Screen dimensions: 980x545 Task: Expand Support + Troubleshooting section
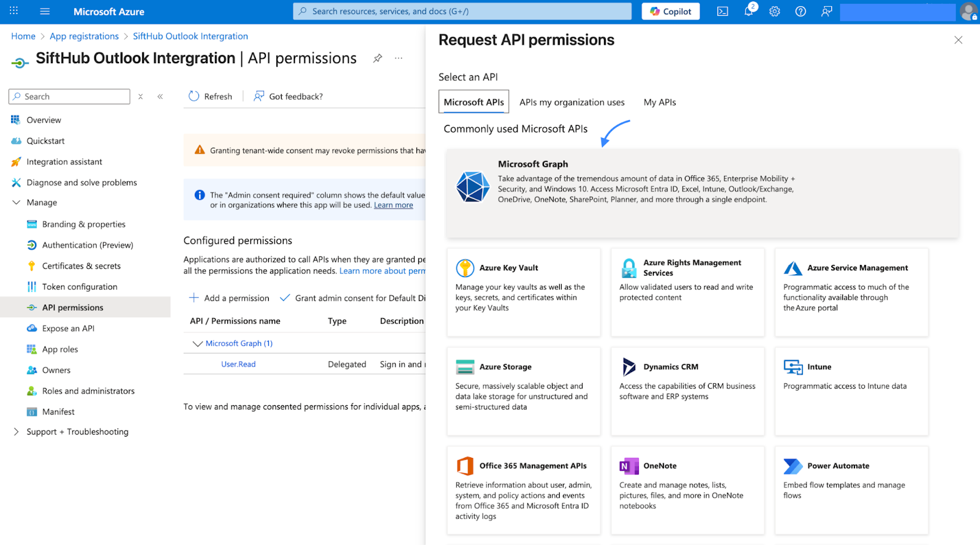coord(17,432)
